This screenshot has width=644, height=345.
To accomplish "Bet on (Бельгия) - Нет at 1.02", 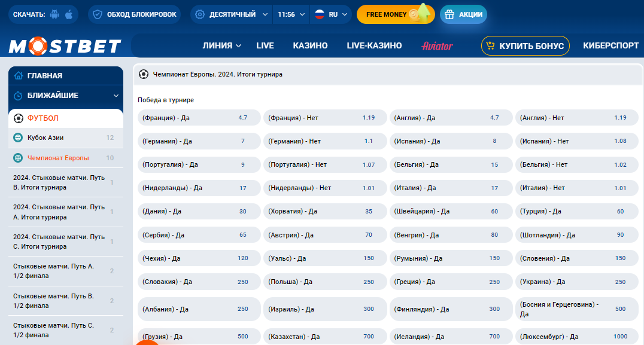I will click(x=576, y=164).
